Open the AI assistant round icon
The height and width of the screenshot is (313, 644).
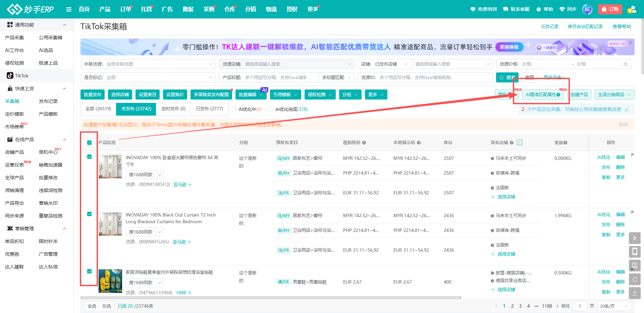coord(587,9)
